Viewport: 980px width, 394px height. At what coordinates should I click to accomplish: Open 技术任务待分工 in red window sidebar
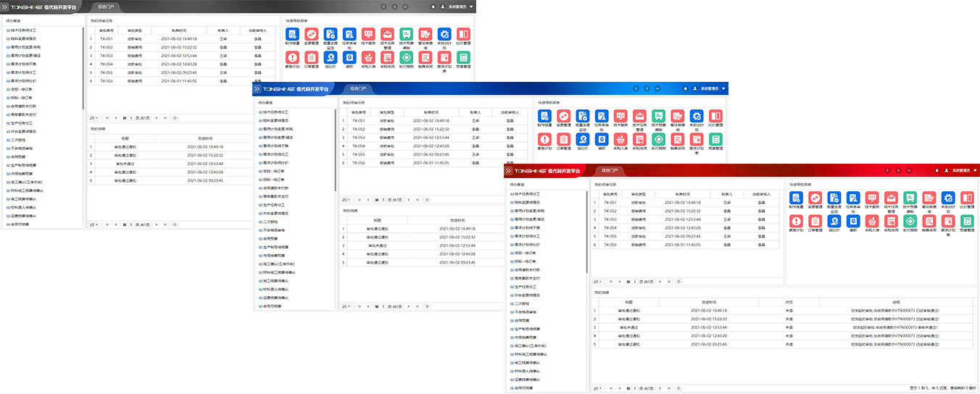pos(528,194)
